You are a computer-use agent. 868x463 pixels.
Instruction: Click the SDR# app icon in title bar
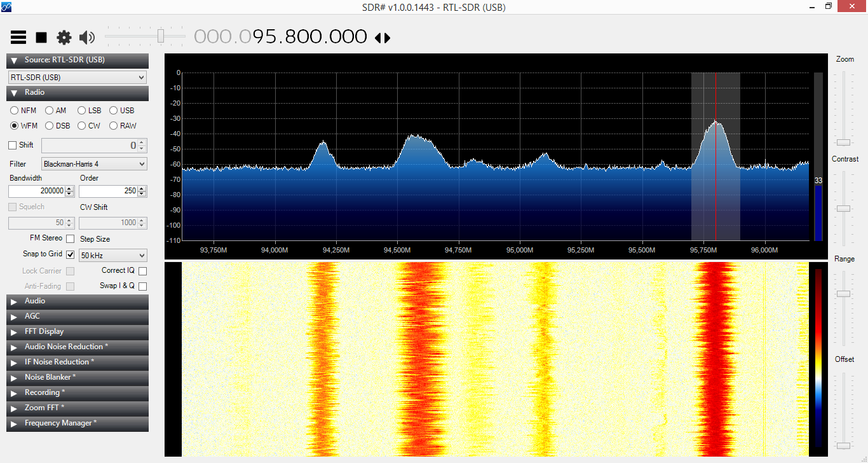tap(7, 7)
